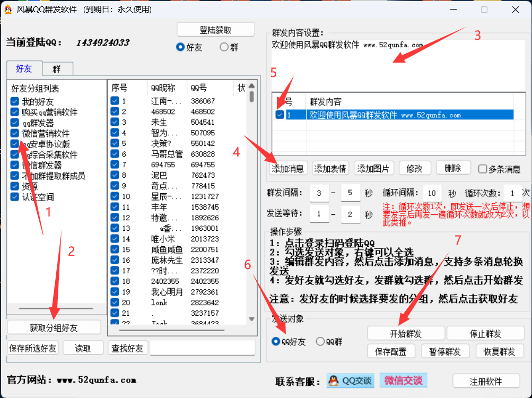The height and width of the screenshot is (398, 532).
Task: Click the group list horizontal scrollbar
Action: 56,308
